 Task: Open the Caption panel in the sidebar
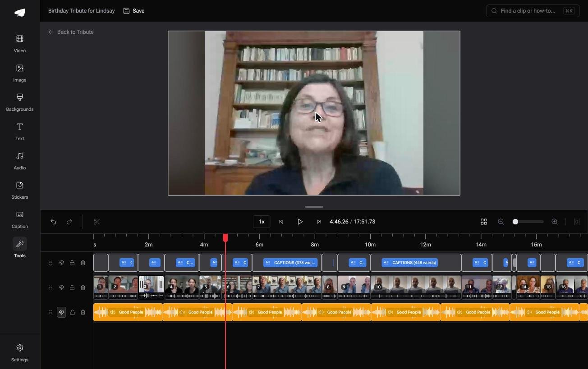[x=20, y=219]
